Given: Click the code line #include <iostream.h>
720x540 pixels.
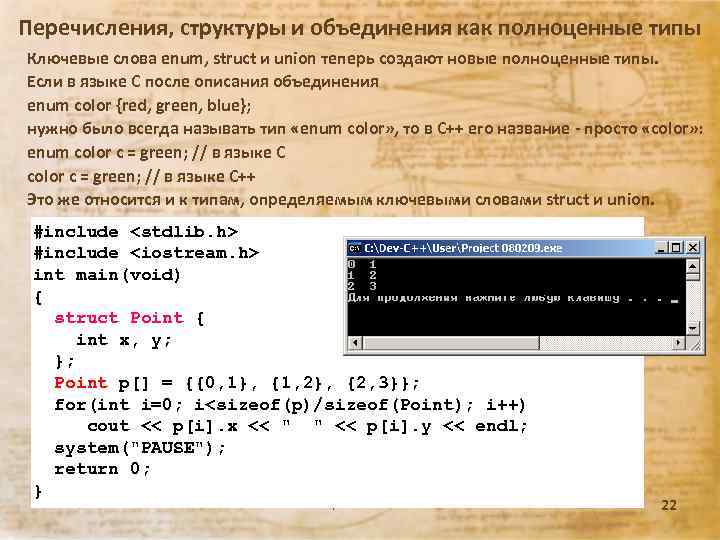Looking at the screenshot, I should (146, 253).
